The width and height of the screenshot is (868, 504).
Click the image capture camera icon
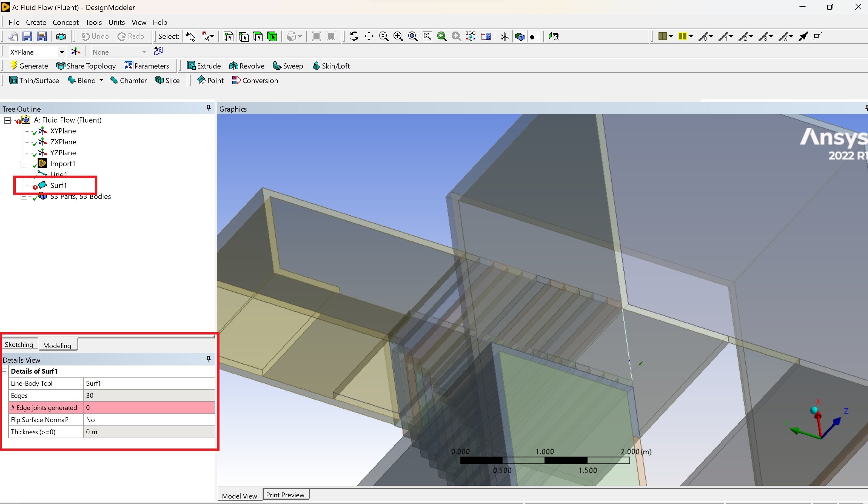(x=61, y=36)
